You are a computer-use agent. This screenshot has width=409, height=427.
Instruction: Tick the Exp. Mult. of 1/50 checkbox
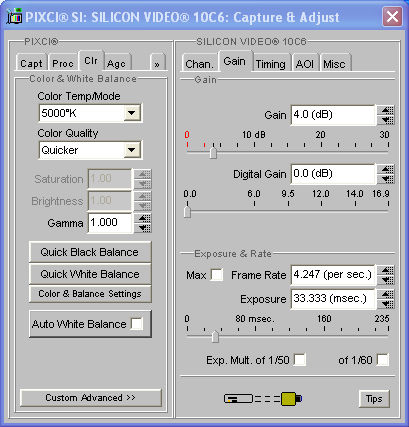tap(300, 360)
